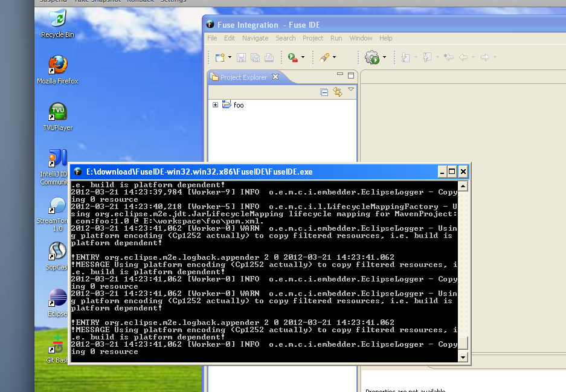Image resolution: width=566 pixels, height=392 pixels.
Task: Open the Back history dropdown arrow
Action: 473,57
